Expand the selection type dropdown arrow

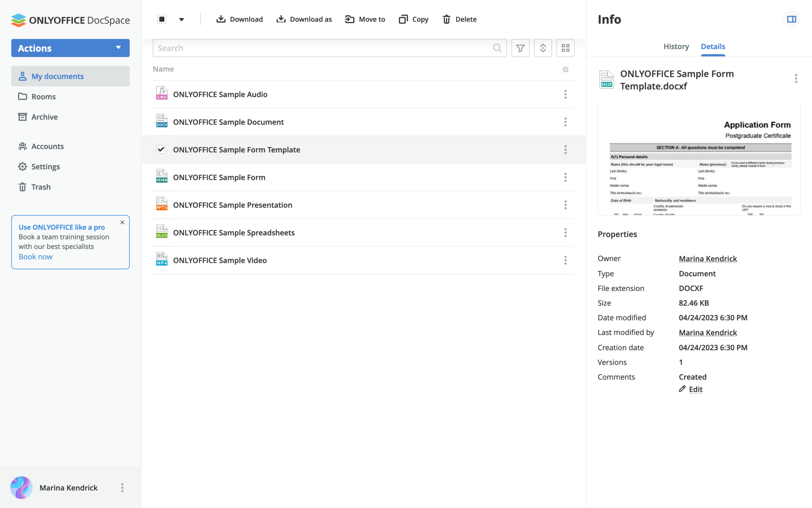[x=181, y=19]
